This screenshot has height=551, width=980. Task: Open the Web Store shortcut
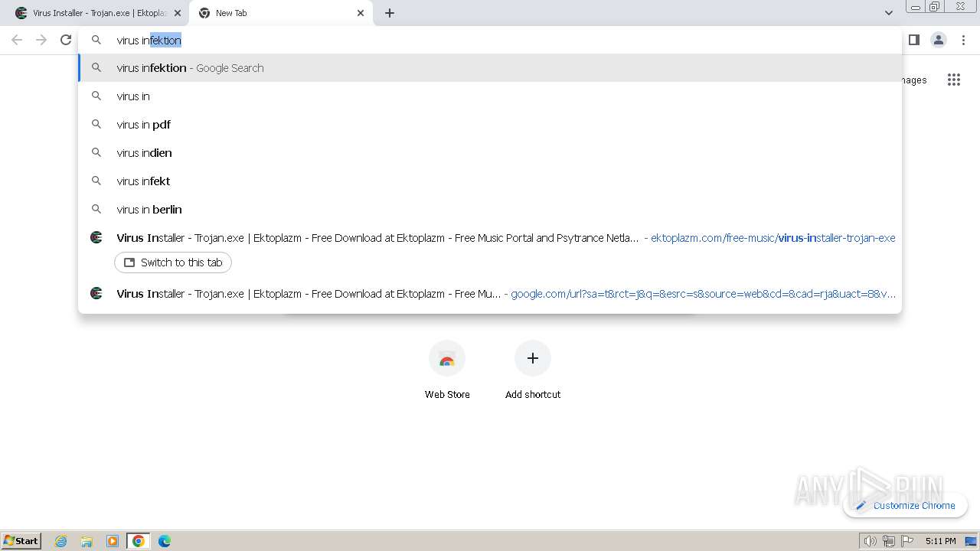click(x=447, y=370)
